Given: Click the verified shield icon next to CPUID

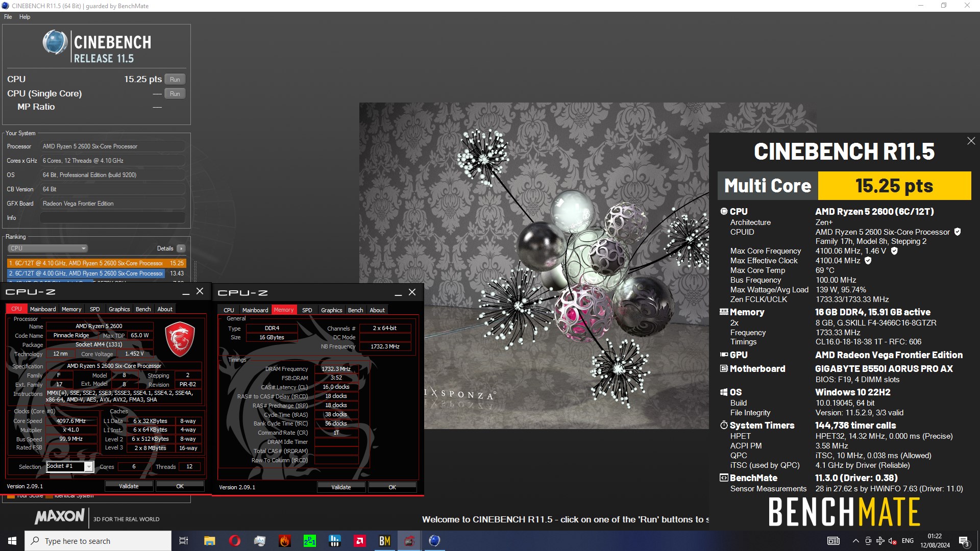Looking at the screenshot, I should pyautogui.click(x=958, y=232).
